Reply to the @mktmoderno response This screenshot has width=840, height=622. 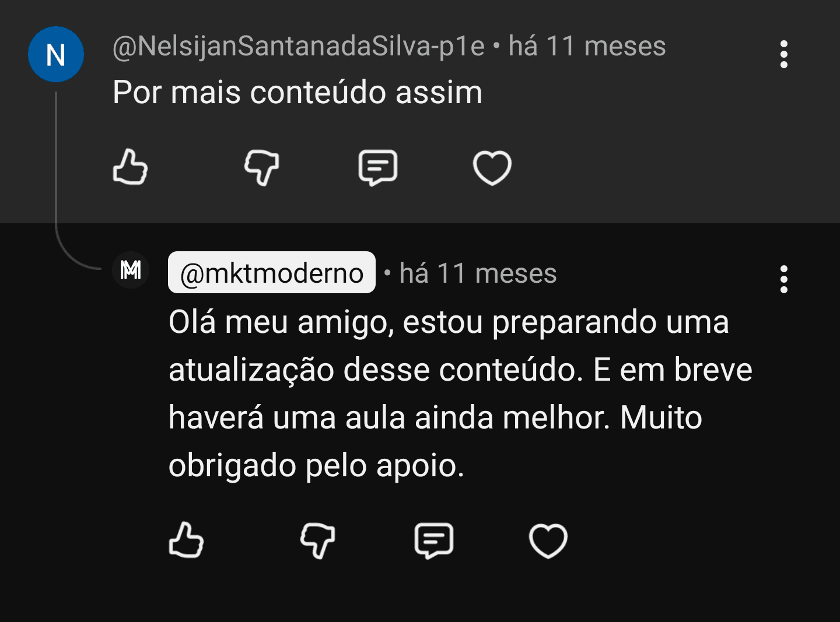(x=433, y=540)
